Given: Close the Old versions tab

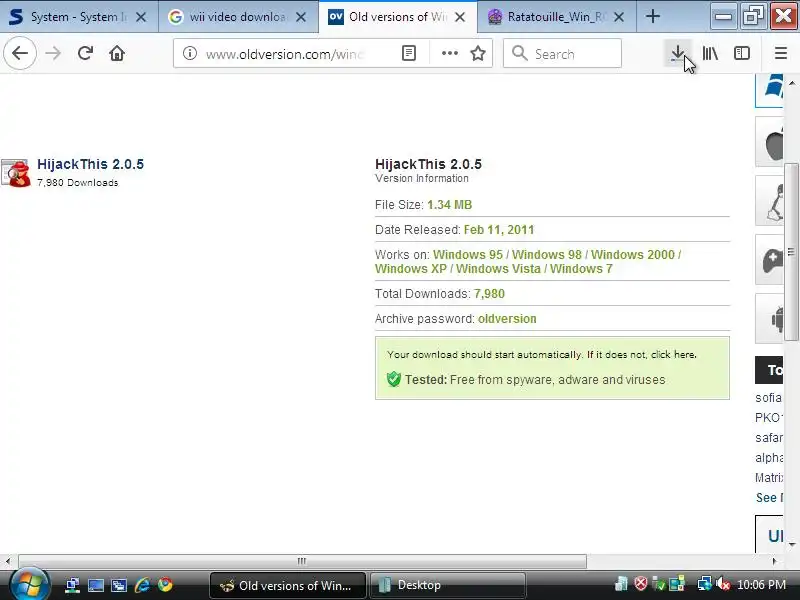Looking at the screenshot, I should pyautogui.click(x=460, y=17).
